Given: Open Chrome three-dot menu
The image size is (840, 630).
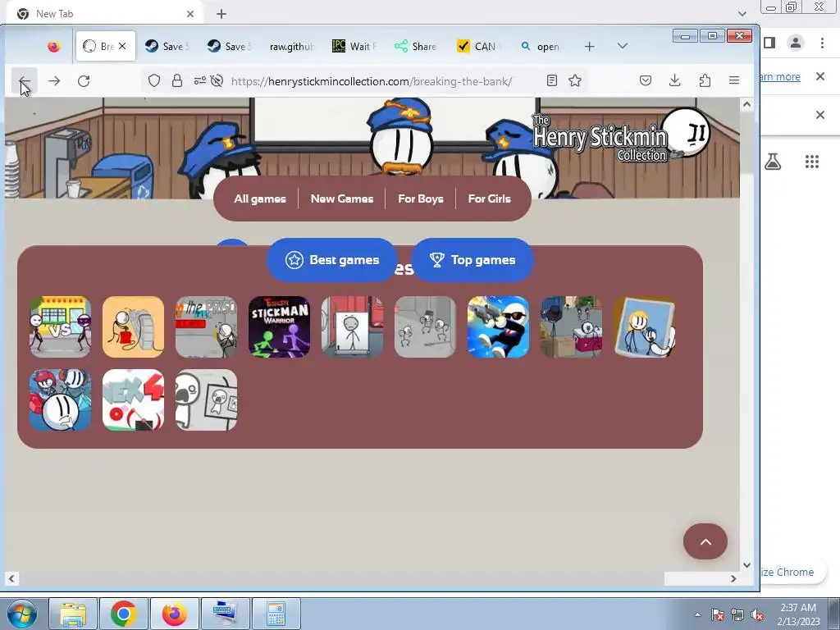Looking at the screenshot, I should coord(822,43).
